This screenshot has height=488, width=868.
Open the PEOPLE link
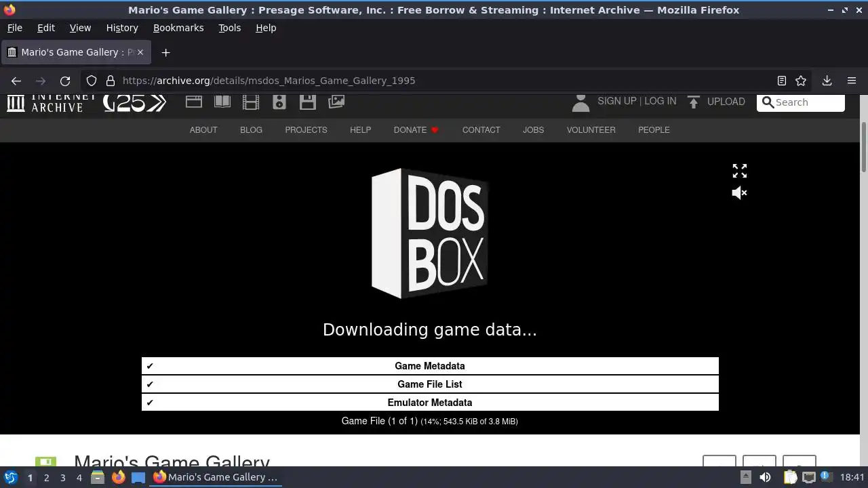[654, 130]
